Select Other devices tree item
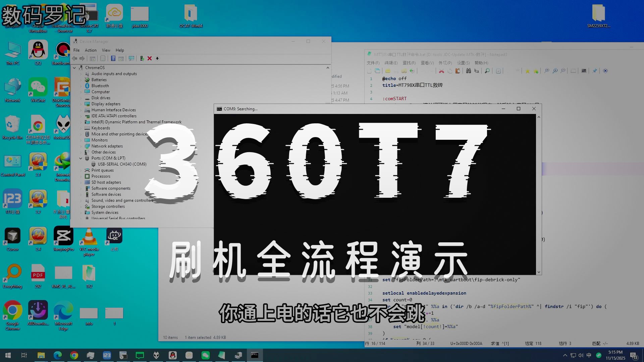 [103, 152]
